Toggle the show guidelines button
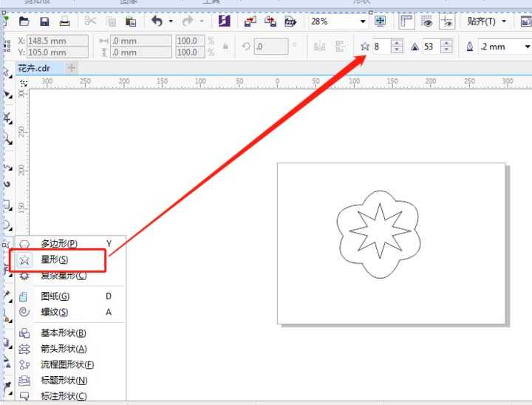Viewport: 532px width, 405px height. [x=446, y=21]
